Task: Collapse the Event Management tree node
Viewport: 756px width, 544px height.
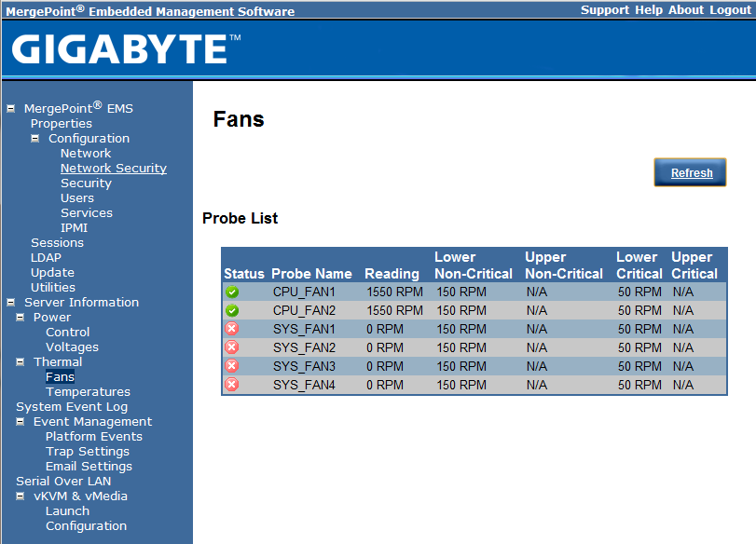Action: point(21,422)
